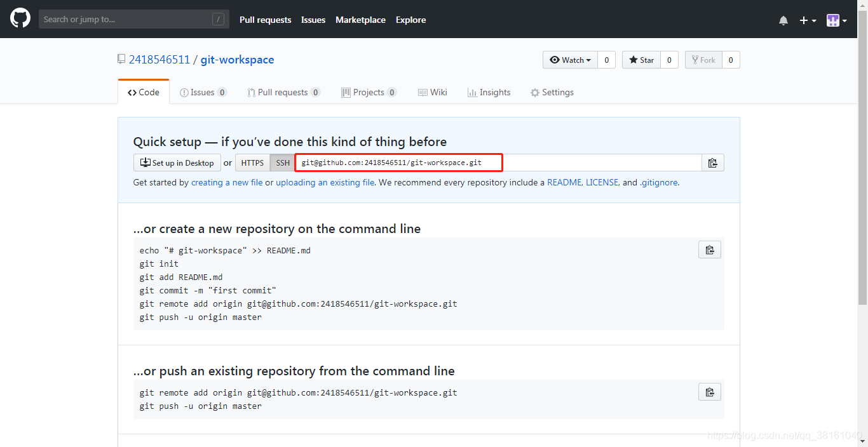Open creating a new file link
This screenshot has height=447, width=868.
[x=227, y=182]
